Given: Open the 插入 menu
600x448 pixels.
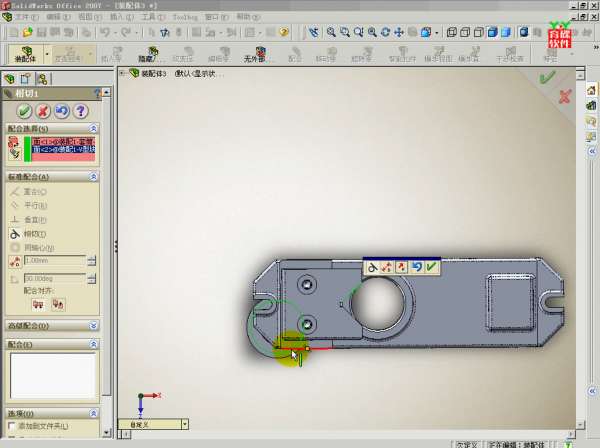Looking at the screenshot, I should click(x=117, y=17).
